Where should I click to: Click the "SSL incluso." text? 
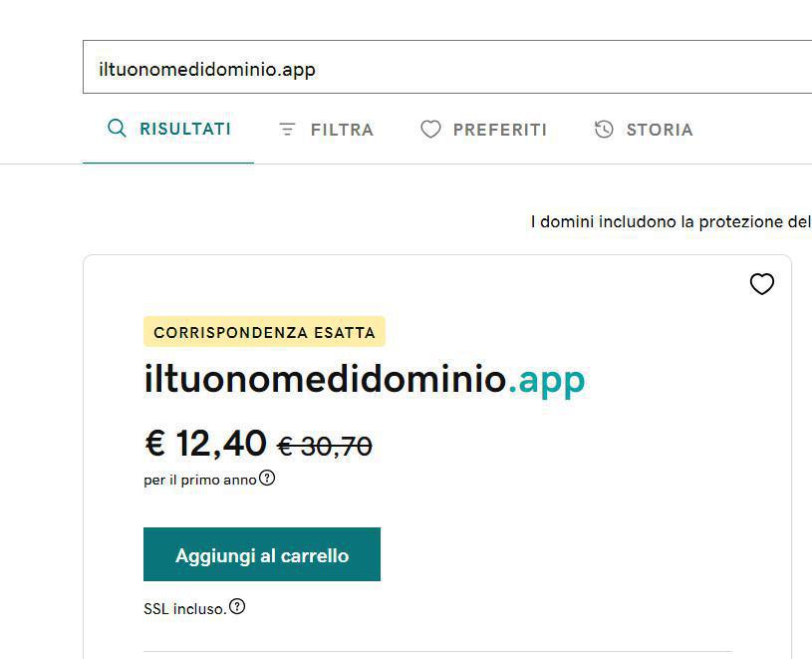(184, 608)
